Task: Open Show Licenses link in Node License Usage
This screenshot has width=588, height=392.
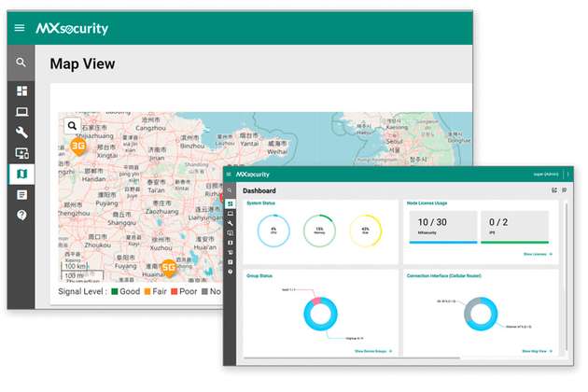Action: (538, 254)
